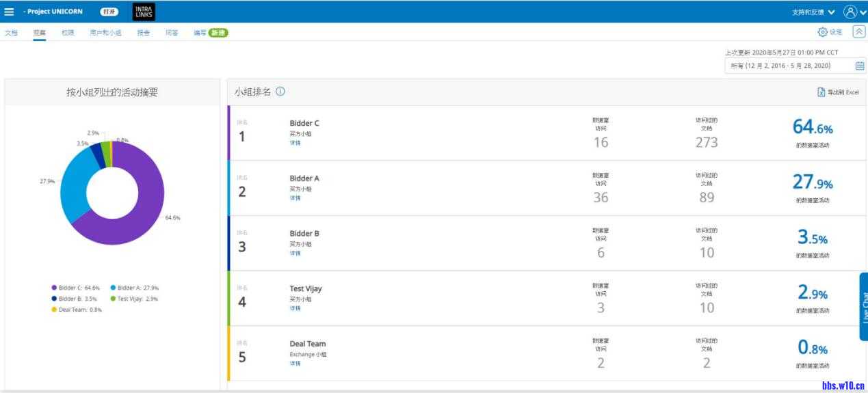Open the Live Chat side tab
The width and height of the screenshot is (868, 393).
(x=863, y=306)
